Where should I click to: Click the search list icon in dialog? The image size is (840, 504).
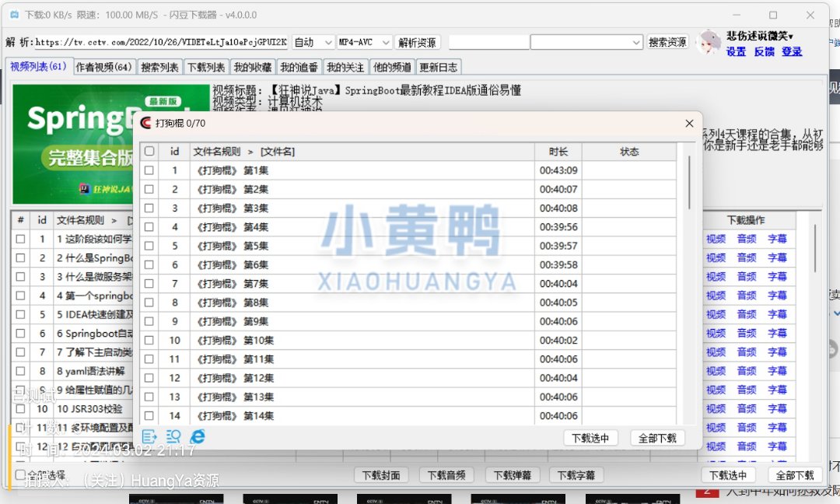[x=173, y=437]
